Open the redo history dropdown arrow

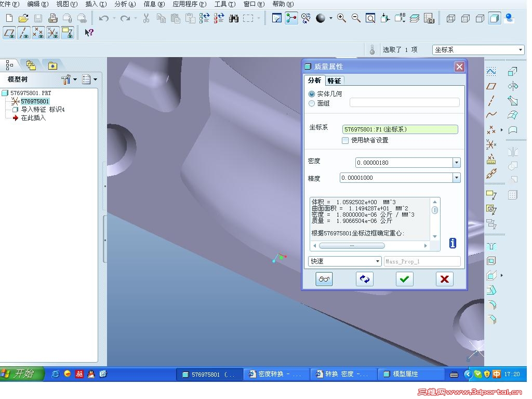136,18
